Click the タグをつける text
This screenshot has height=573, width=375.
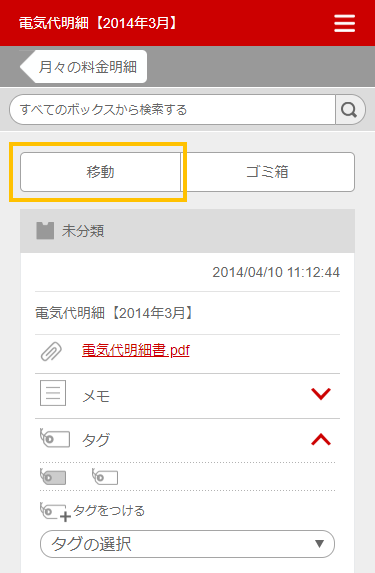(109, 511)
